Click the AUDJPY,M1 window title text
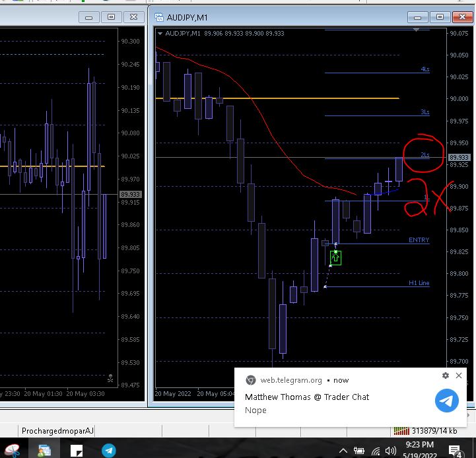 [187, 18]
